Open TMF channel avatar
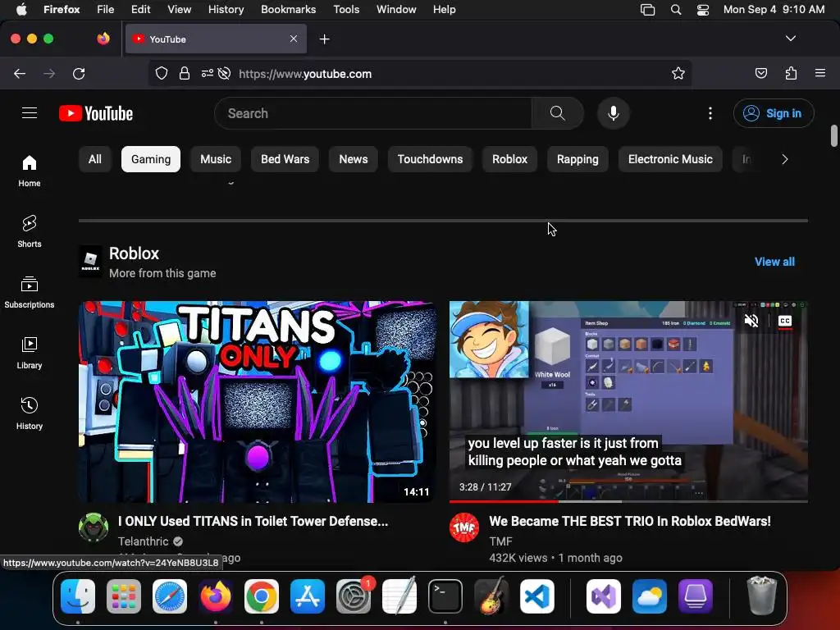This screenshot has height=630, width=840. click(x=464, y=527)
